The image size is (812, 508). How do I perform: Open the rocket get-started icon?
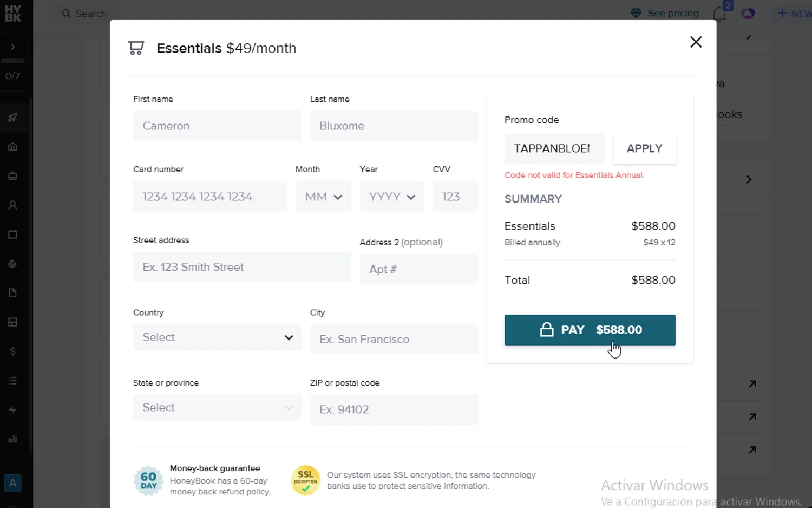pos(13,118)
